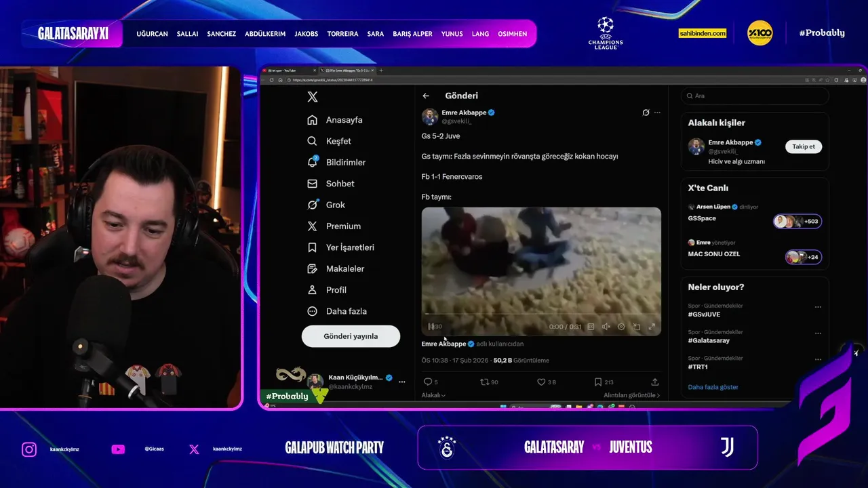Click the Gönderi yayınla button
The width and height of the screenshot is (868, 488).
[x=351, y=336]
